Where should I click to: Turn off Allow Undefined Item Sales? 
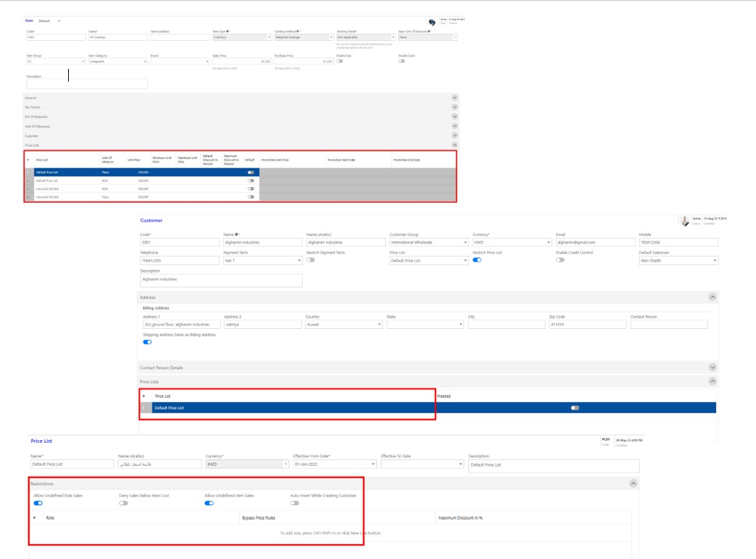point(208,502)
